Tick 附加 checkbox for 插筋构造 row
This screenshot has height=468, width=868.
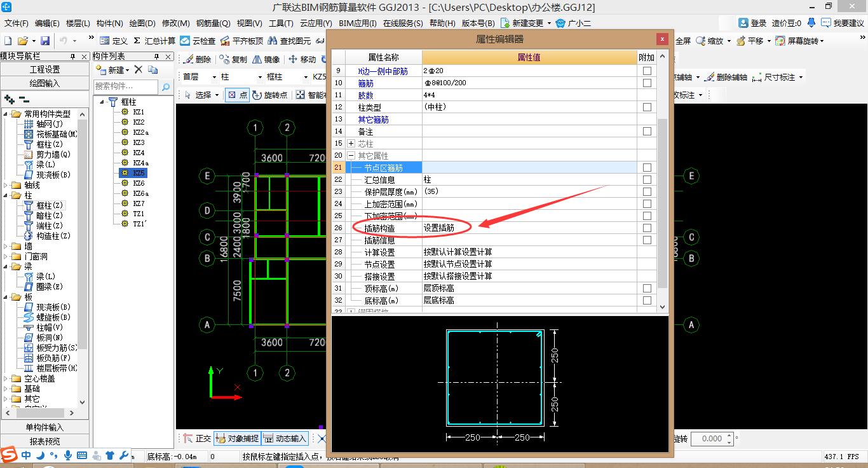coord(647,228)
